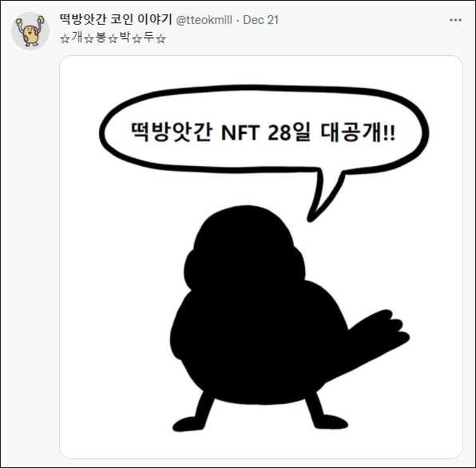The height and width of the screenshot is (468, 476).
Task: Open the 떡방앗간 코인 이야기 display name
Action: point(116,19)
